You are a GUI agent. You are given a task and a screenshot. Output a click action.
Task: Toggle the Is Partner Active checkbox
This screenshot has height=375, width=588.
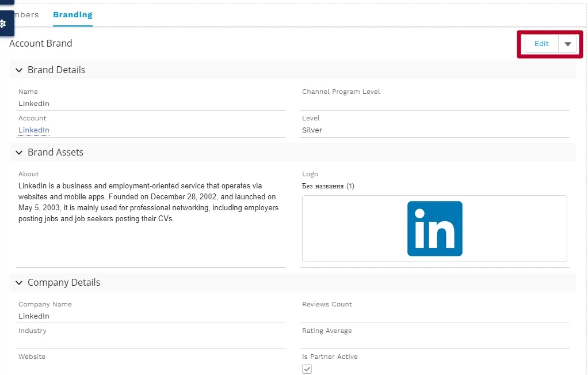click(307, 369)
